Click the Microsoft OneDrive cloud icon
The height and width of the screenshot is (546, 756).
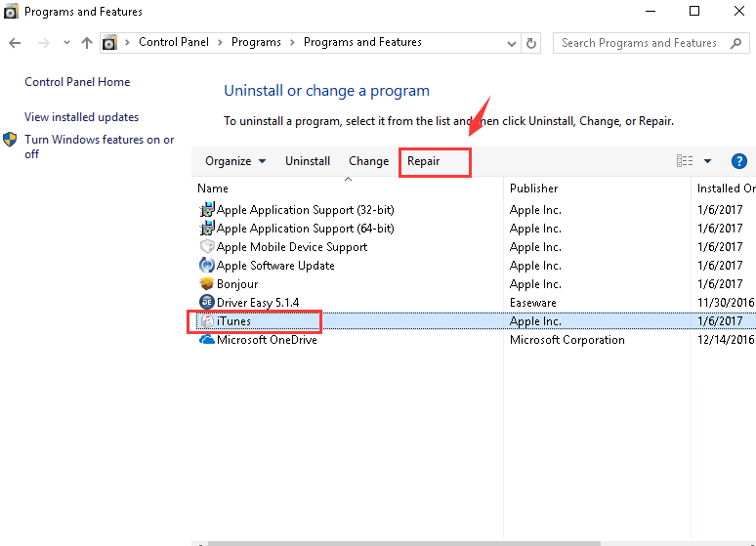click(206, 340)
